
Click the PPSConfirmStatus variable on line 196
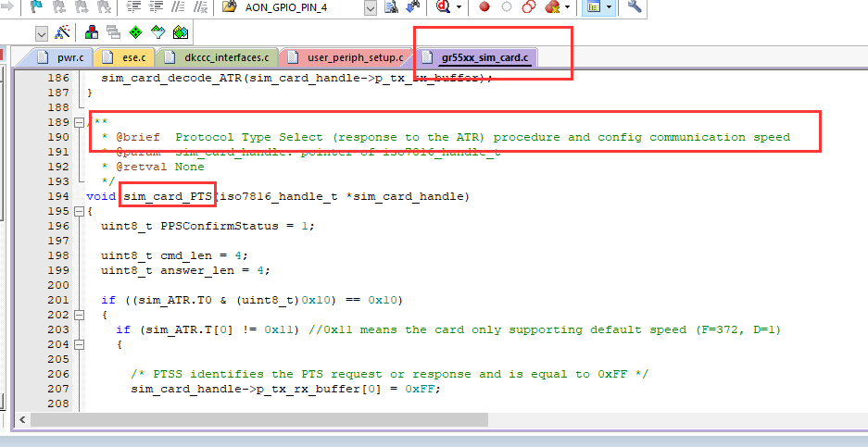click(x=220, y=226)
